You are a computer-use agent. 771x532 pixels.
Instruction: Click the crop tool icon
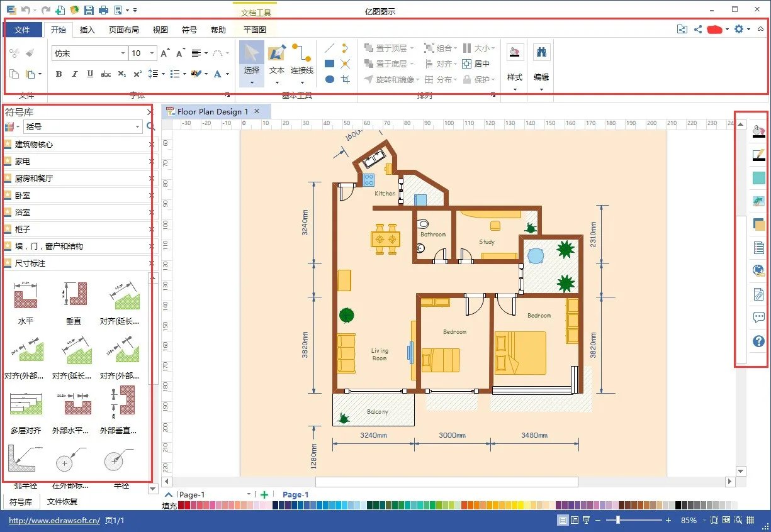click(x=345, y=79)
